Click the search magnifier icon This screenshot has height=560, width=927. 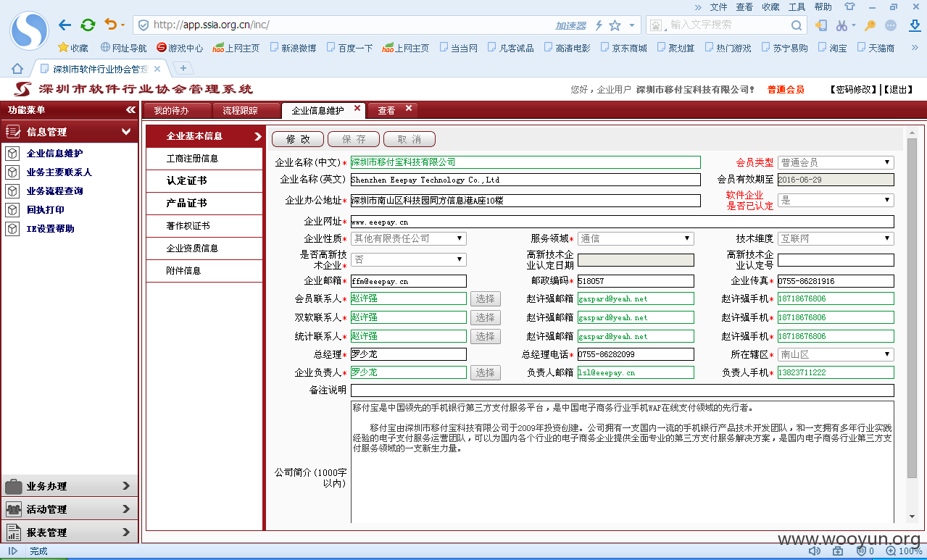point(797,25)
